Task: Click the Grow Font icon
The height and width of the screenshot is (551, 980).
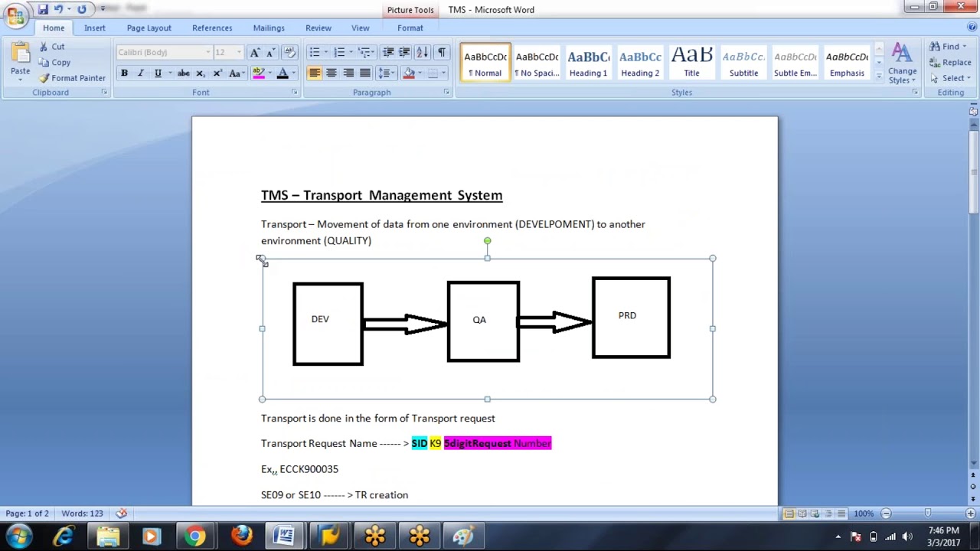Action: coord(255,53)
